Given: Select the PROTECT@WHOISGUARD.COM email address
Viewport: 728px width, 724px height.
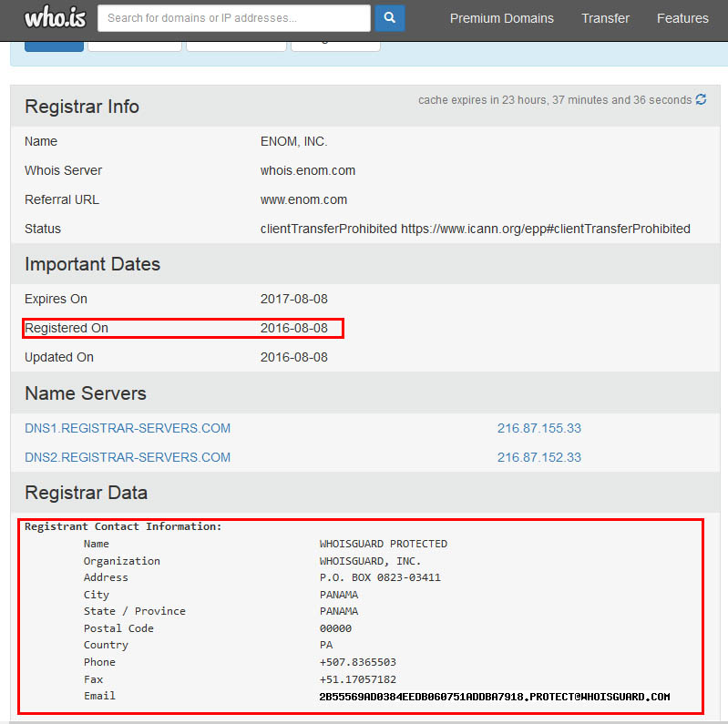Looking at the screenshot, I should (495, 697).
